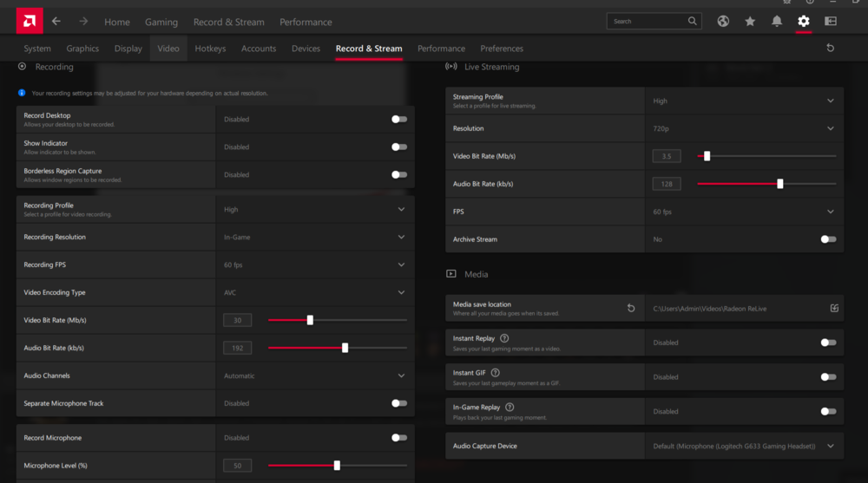Open the Gaming menu tab
This screenshot has width=868, height=483.
point(161,22)
